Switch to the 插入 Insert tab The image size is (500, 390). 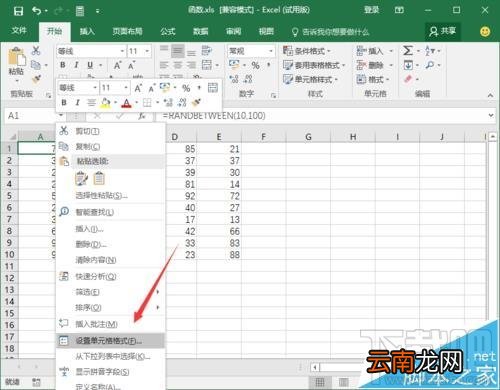tap(87, 31)
